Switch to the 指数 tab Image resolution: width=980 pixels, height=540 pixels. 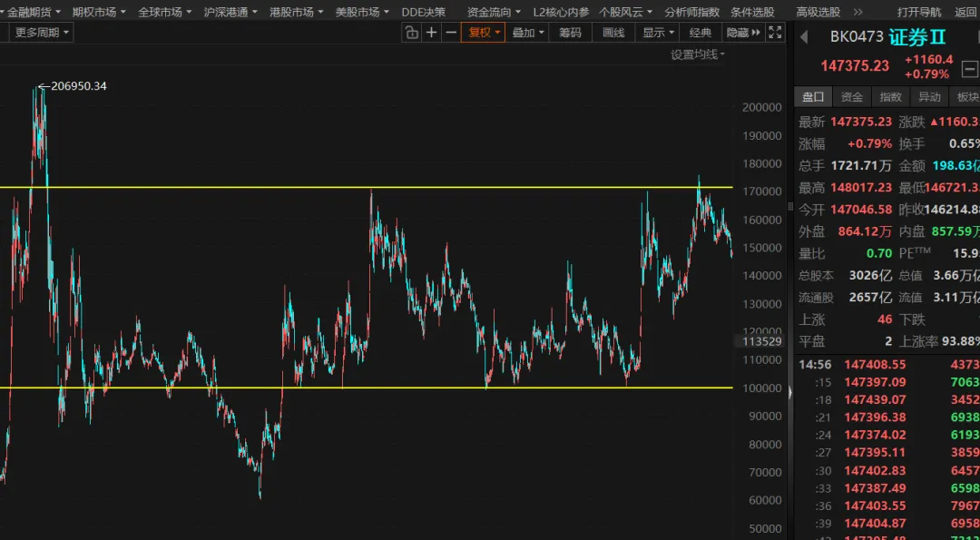(x=891, y=96)
